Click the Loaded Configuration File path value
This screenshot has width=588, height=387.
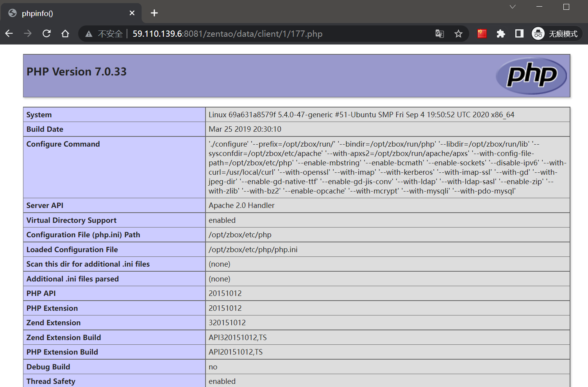(x=253, y=250)
